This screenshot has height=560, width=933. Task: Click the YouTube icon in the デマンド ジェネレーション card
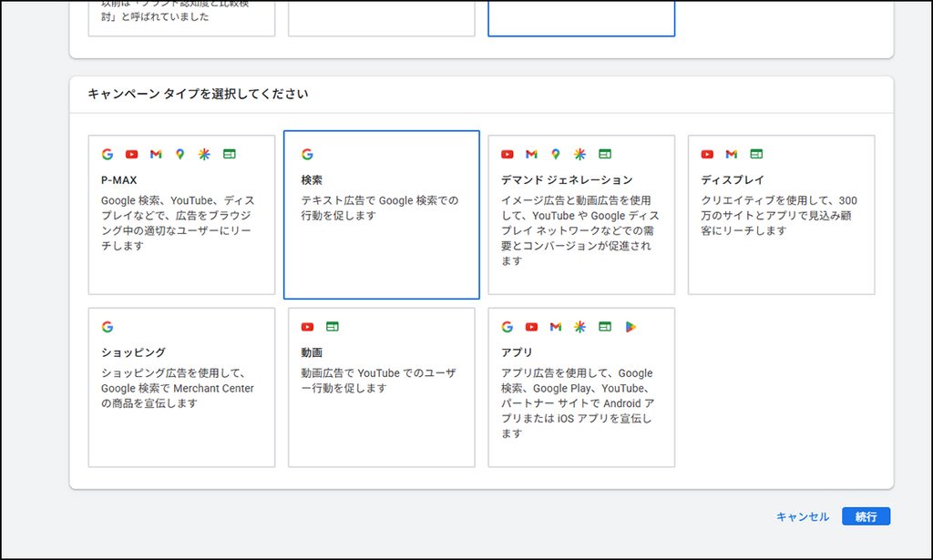click(507, 154)
